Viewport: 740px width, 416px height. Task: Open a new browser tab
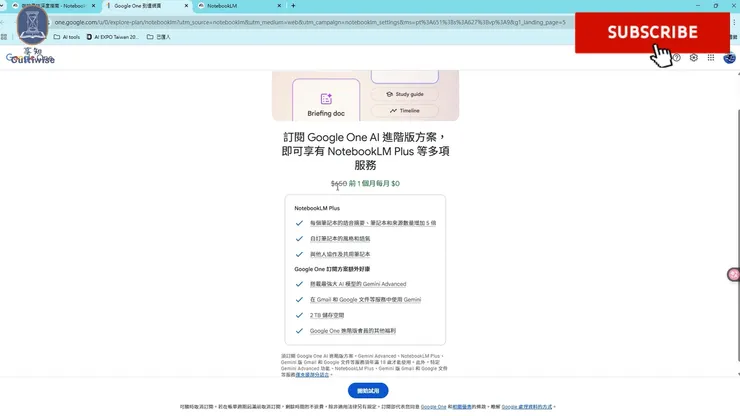[293, 6]
